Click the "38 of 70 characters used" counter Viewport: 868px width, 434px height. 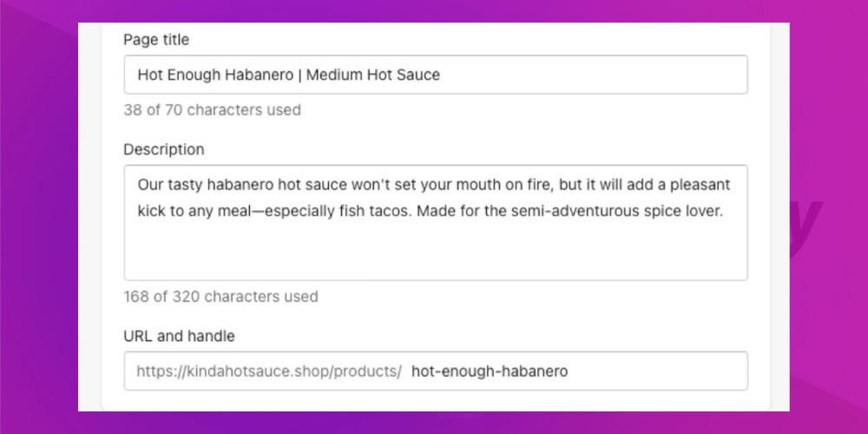tap(212, 110)
